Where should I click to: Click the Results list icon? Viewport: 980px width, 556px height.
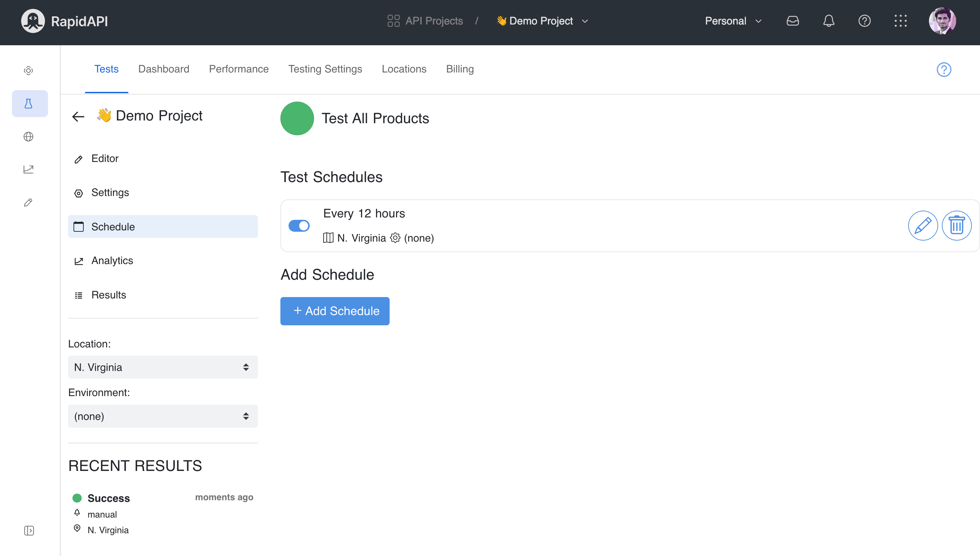pyautogui.click(x=79, y=295)
